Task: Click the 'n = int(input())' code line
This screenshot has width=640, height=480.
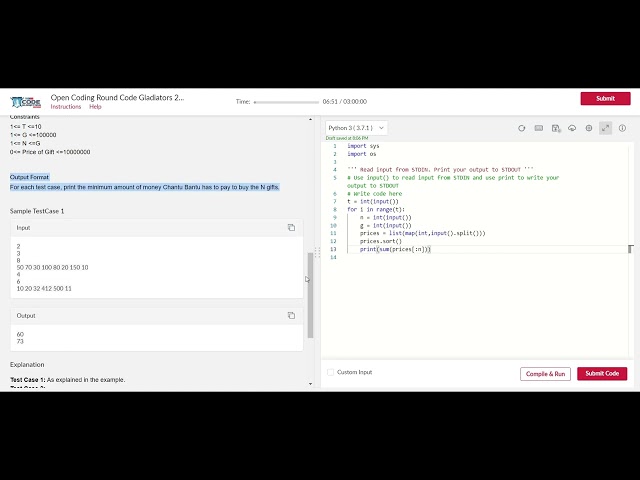Action: tap(386, 218)
